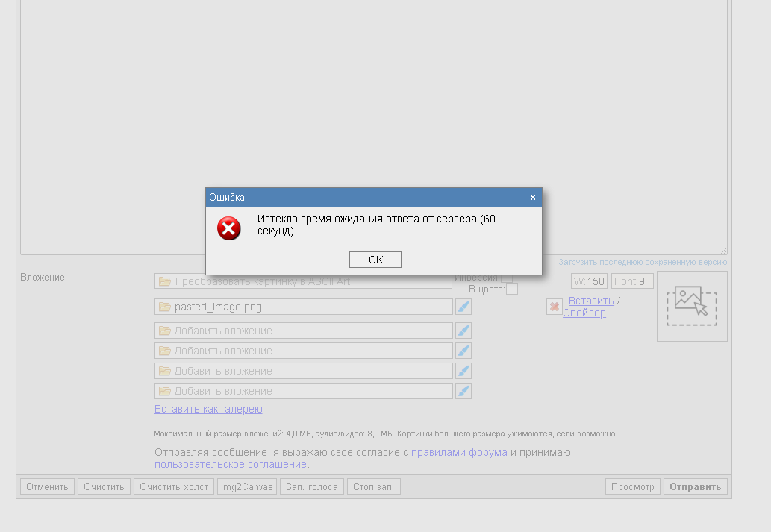
Task: Click the Спойлер link
Action: pos(584,313)
